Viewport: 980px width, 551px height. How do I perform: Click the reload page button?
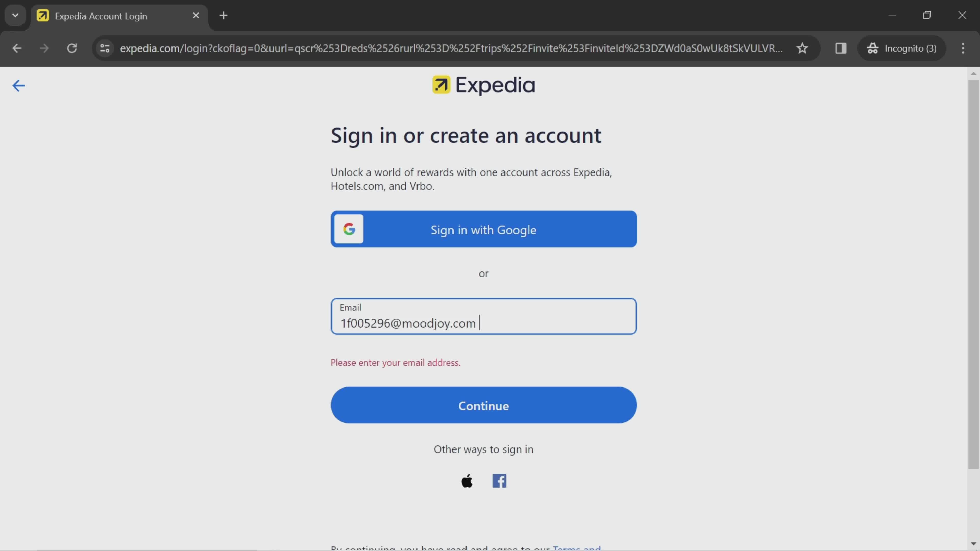[72, 48]
